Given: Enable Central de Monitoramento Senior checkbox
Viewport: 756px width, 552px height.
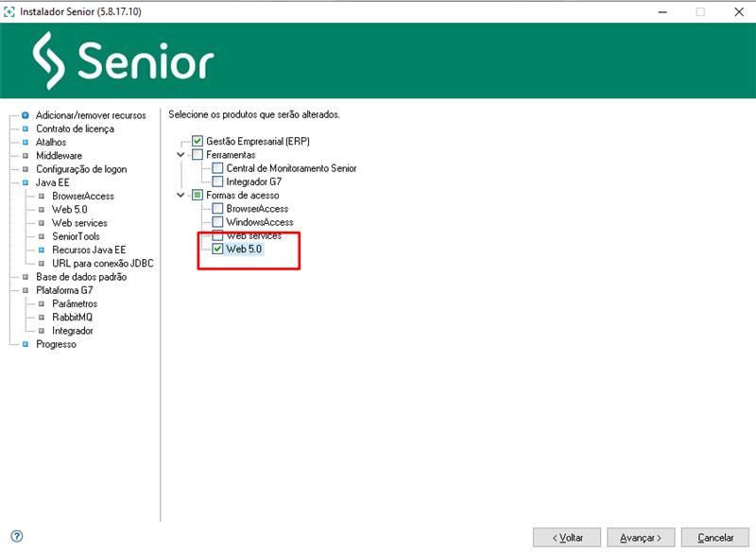Looking at the screenshot, I should tap(217, 167).
